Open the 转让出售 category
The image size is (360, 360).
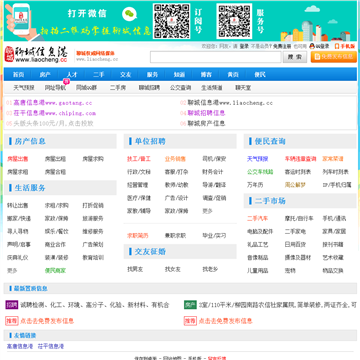click(x=18, y=205)
